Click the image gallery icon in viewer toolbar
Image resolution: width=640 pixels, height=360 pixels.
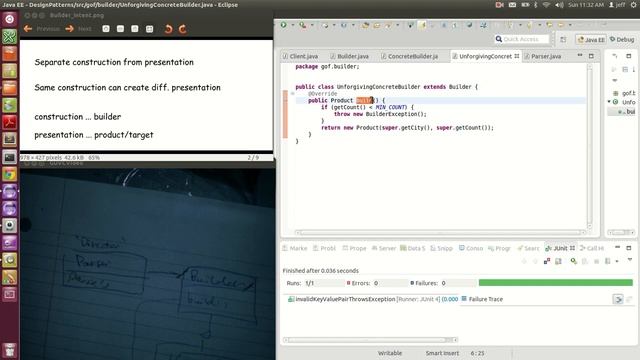coord(150,29)
